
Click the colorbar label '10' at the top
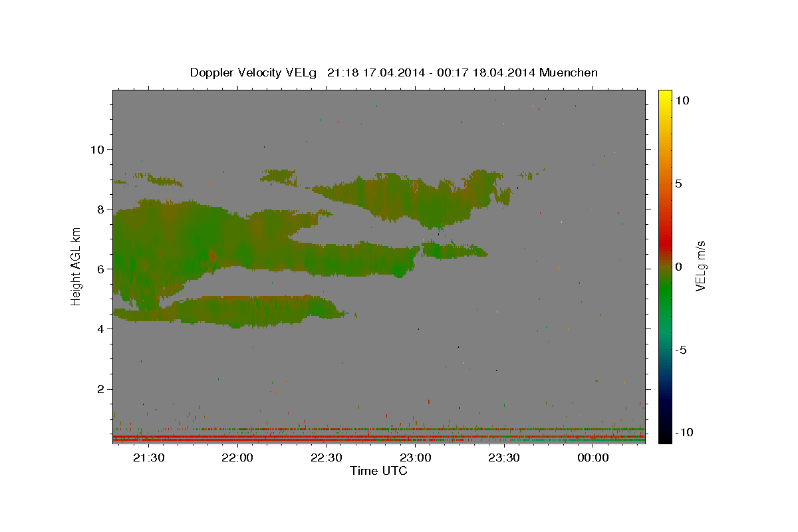pyautogui.click(x=682, y=100)
